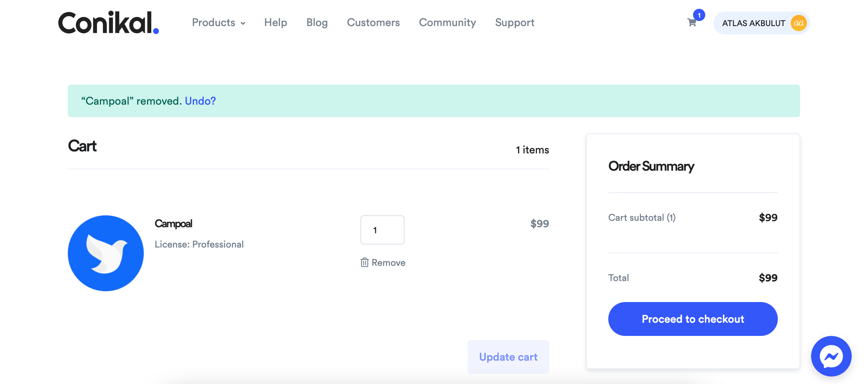The width and height of the screenshot is (868, 384).
Task: Go to the Help page
Action: coord(276,23)
